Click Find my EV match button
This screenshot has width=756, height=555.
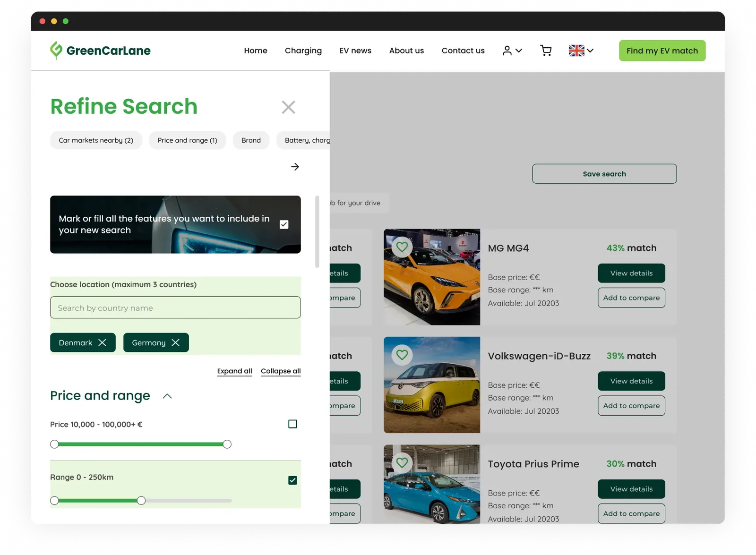click(x=662, y=51)
